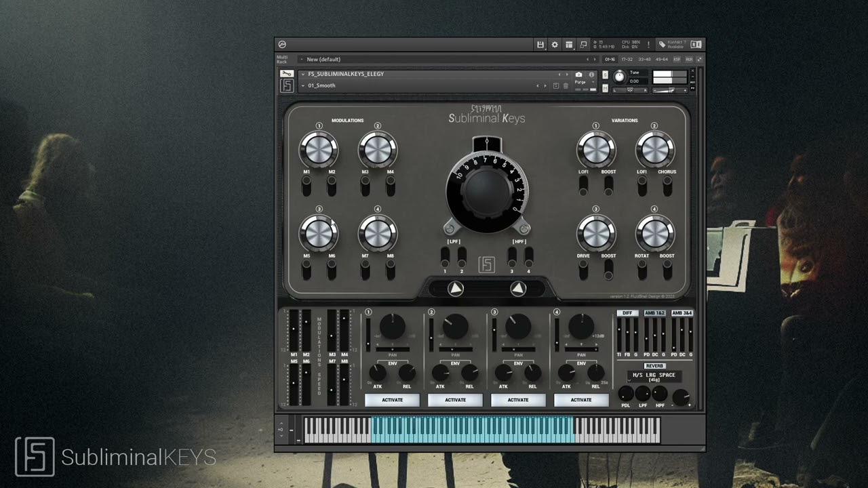Toggle the DRIVE variation switch
This screenshot has height=488, width=868.
coord(583,270)
